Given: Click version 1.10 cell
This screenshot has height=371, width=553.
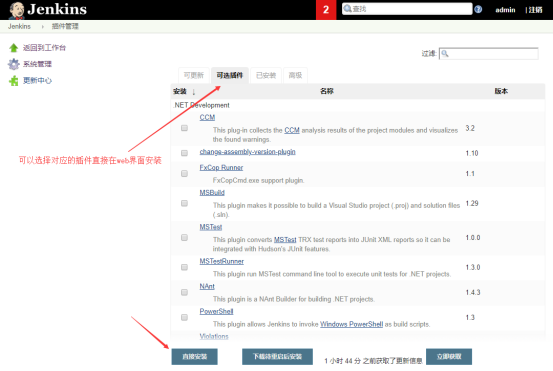Looking at the screenshot, I should coord(472,153).
